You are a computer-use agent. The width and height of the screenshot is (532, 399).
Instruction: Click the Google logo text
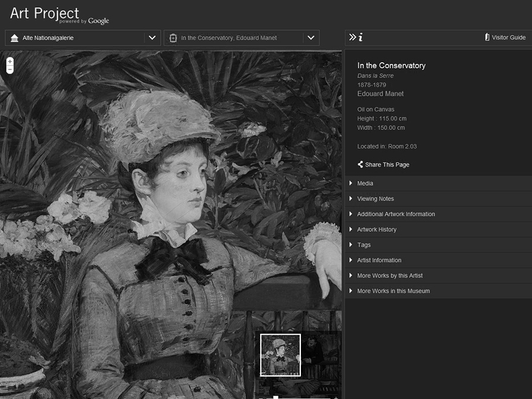pyautogui.click(x=98, y=21)
